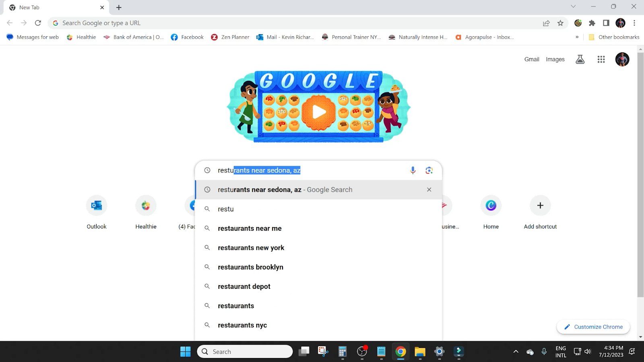Open Windows Start menu

click(x=185, y=352)
